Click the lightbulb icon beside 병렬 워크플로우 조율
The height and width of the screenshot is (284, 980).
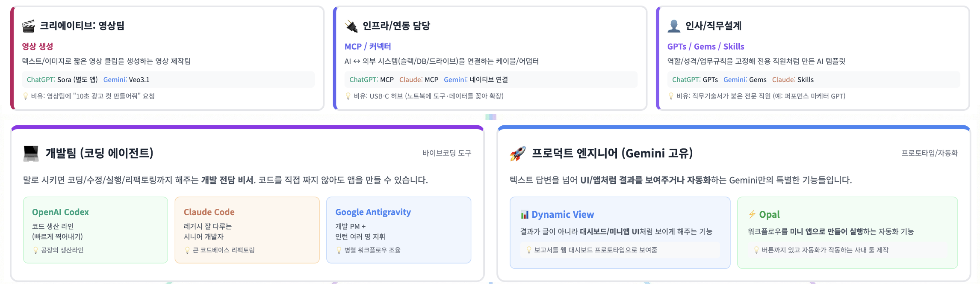(339, 250)
